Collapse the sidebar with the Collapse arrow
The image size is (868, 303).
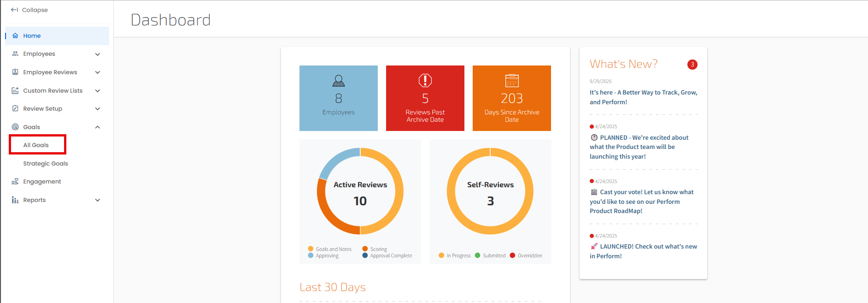click(14, 10)
